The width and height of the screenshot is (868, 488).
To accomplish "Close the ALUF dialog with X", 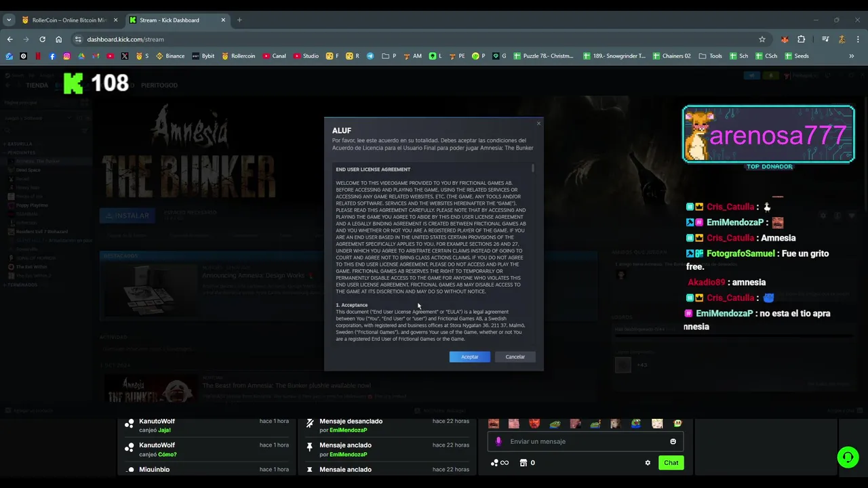I will [539, 123].
